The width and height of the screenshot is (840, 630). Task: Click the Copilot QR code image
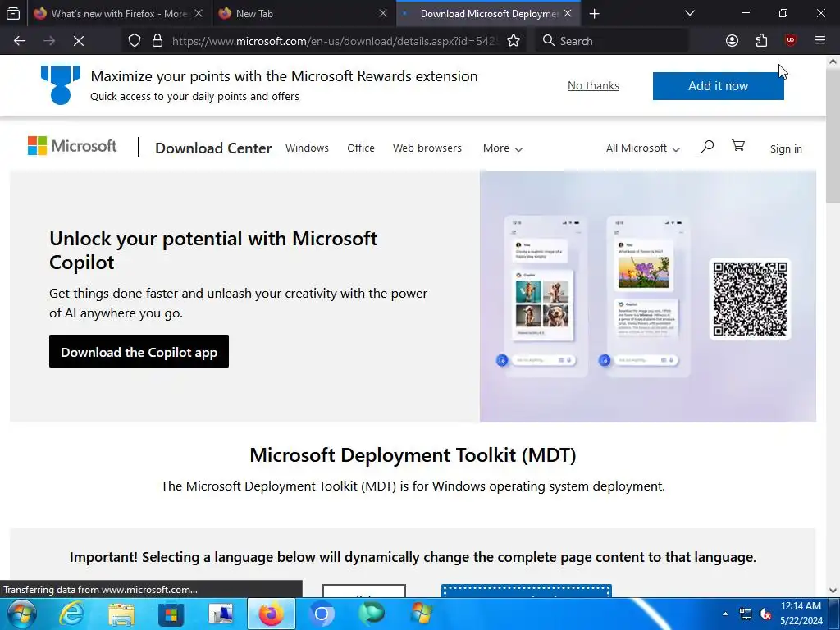pyautogui.click(x=750, y=299)
